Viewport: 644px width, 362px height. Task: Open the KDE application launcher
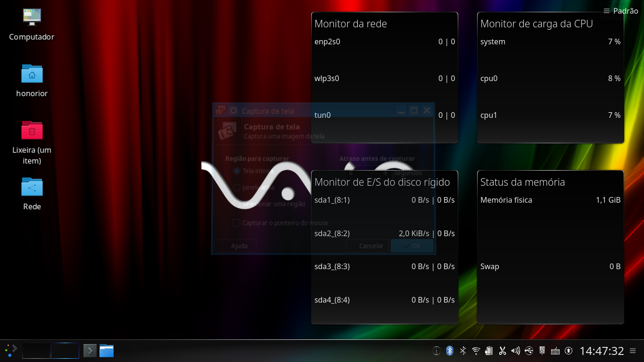(x=11, y=351)
